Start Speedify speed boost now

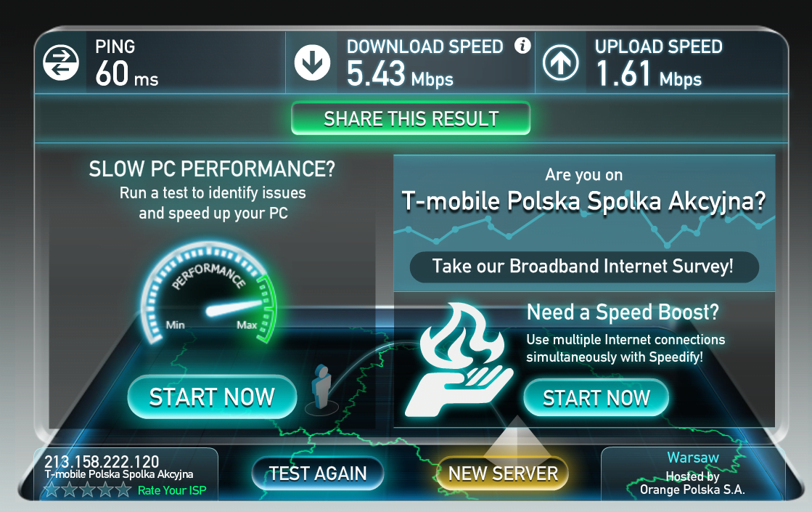[x=596, y=398]
